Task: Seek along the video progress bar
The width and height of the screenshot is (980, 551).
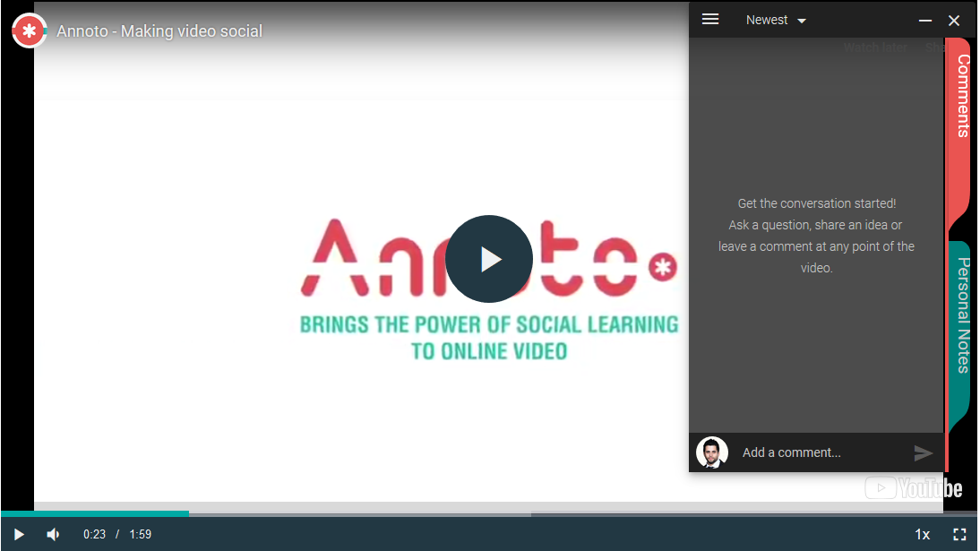Action: (x=490, y=513)
